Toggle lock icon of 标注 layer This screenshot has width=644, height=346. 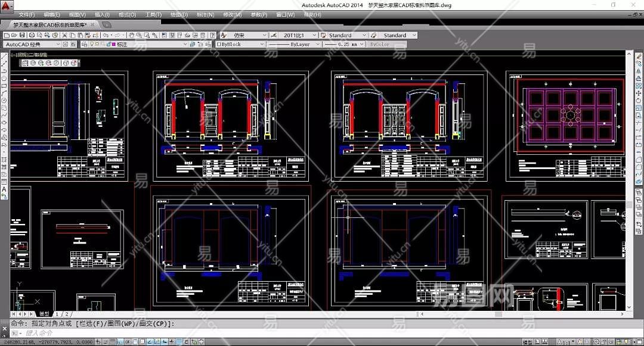pyautogui.click(x=109, y=44)
